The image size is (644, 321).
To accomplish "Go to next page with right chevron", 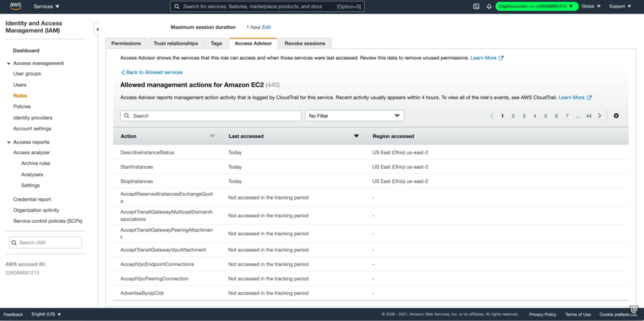I will point(599,116).
